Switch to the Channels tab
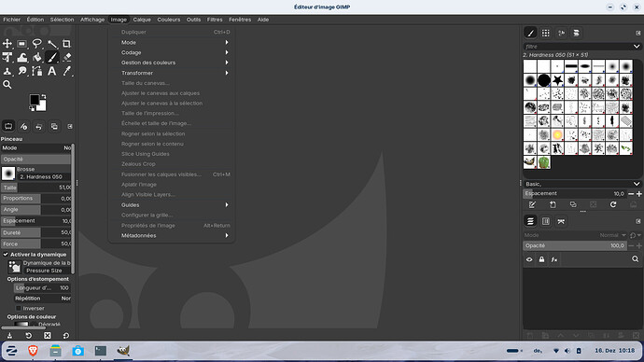 pos(546,222)
